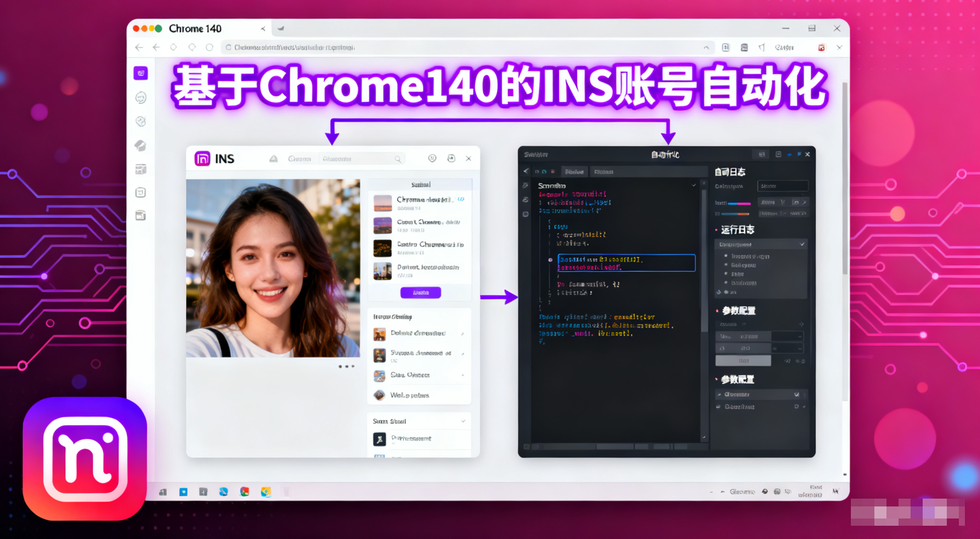
Task: Click the blue-outlined highlighted code line
Action: click(x=626, y=263)
